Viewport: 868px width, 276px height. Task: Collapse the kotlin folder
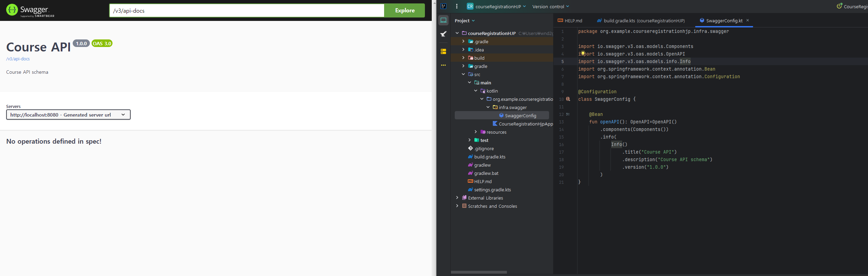476,91
